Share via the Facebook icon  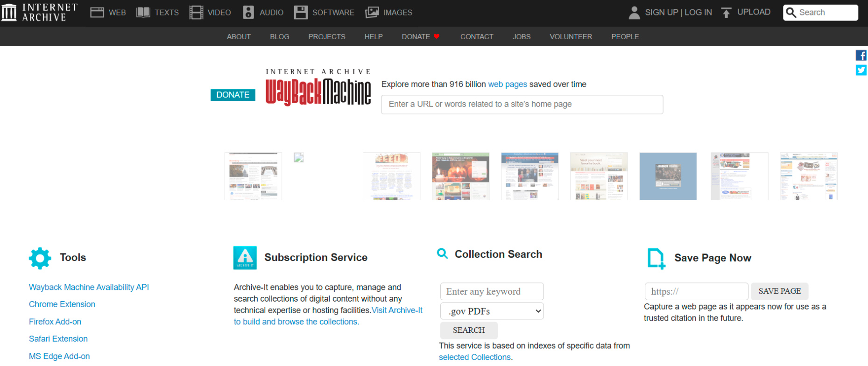[x=861, y=55]
